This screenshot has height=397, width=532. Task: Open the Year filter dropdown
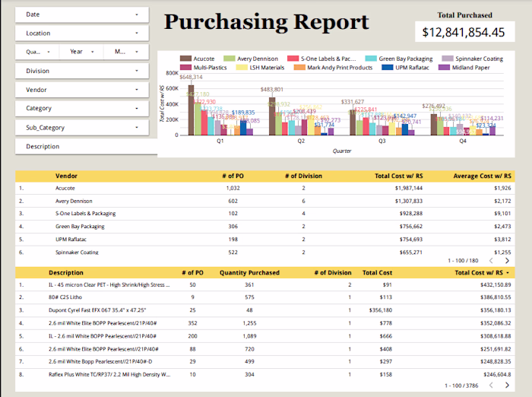point(81,52)
